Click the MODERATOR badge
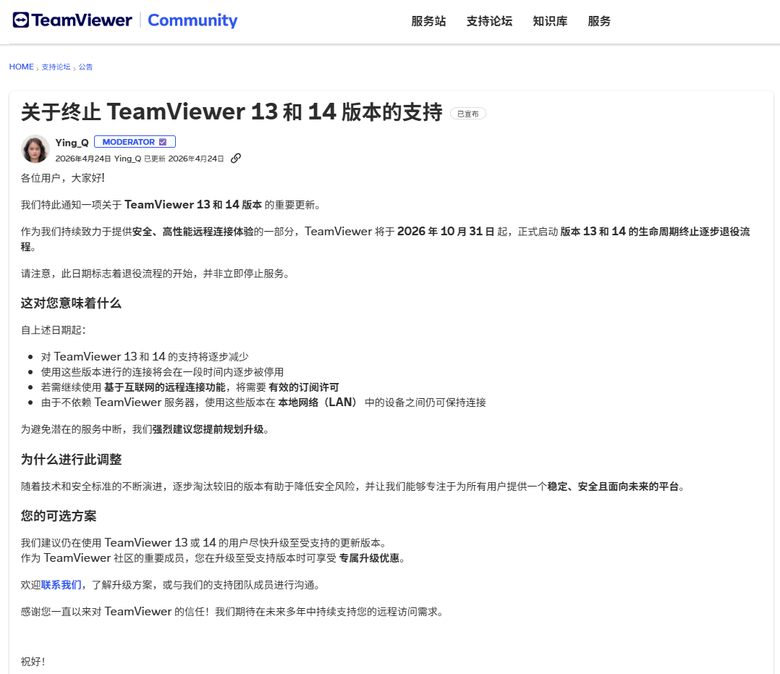Screen dimensions: 780x674 tap(135, 142)
